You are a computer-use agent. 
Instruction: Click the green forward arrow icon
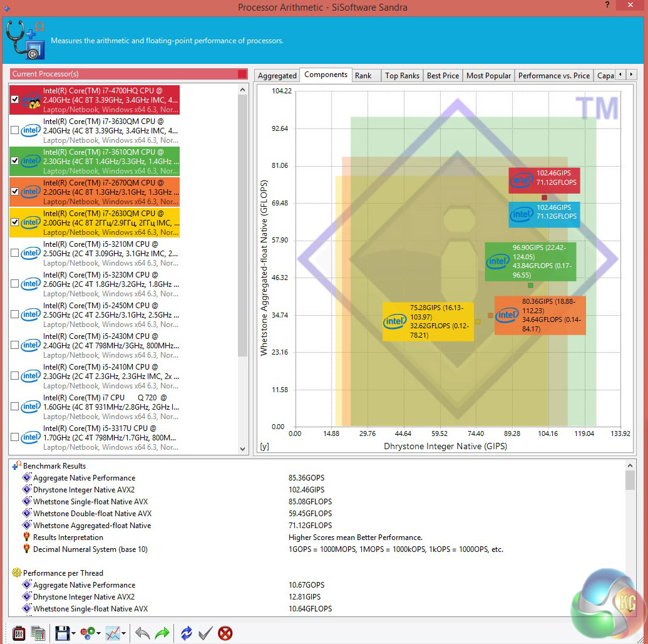[x=162, y=633]
